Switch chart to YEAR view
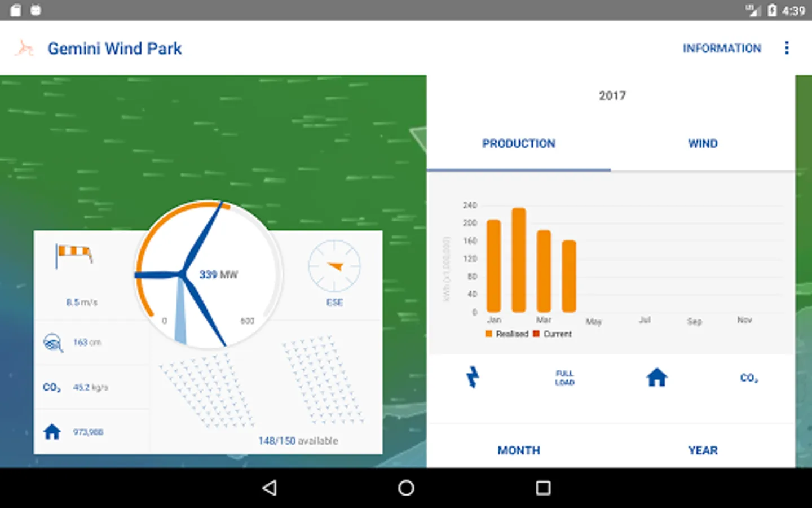The image size is (812, 508). click(x=703, y=450)
